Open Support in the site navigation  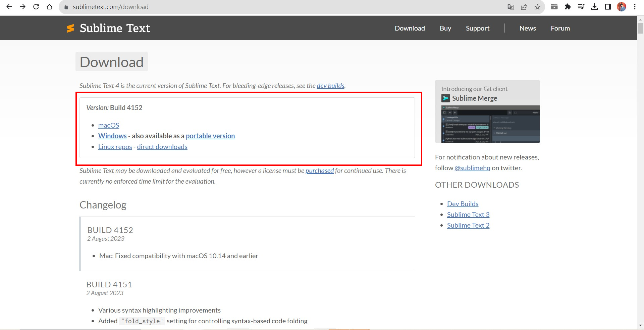[477, 28]
